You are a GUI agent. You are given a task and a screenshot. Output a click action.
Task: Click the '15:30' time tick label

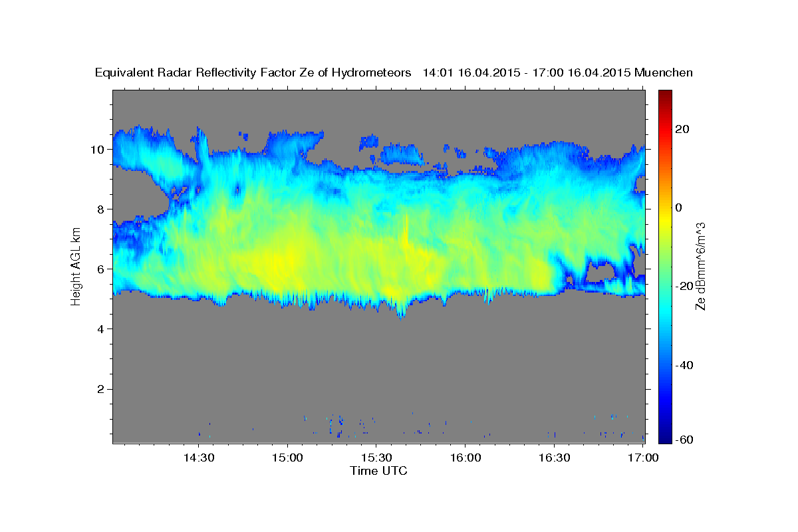click(376, 458)
